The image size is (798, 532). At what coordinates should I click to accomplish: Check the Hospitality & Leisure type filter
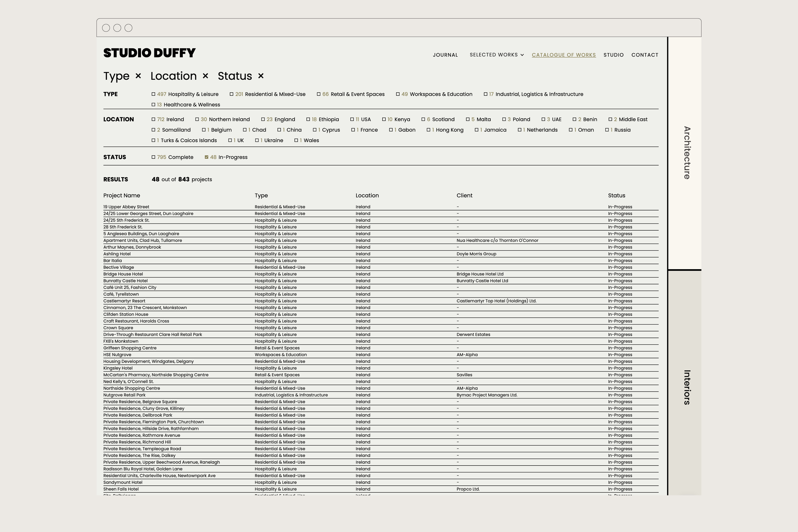pyautogui.click(x=153, y=94)
